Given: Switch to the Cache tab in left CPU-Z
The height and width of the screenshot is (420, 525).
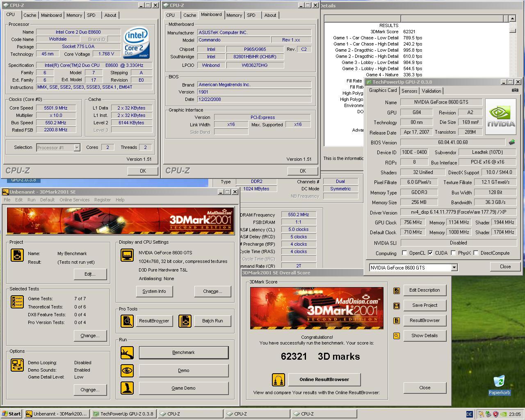Looking at the screenshot, I should pos(30,15).
